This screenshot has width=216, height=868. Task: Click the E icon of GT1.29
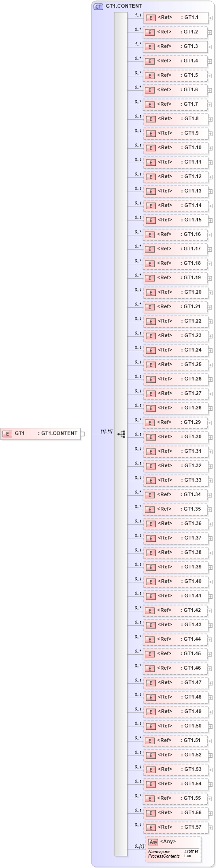click(x=150, y=422)
